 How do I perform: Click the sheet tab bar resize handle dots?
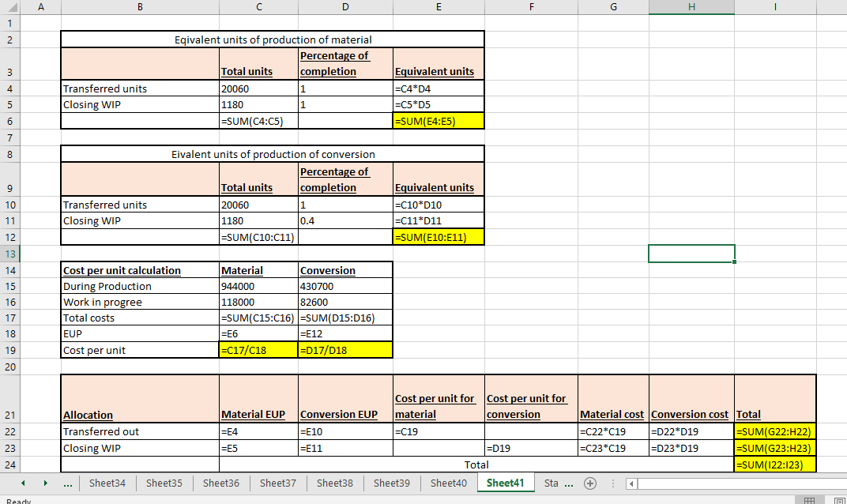(612, 483)
